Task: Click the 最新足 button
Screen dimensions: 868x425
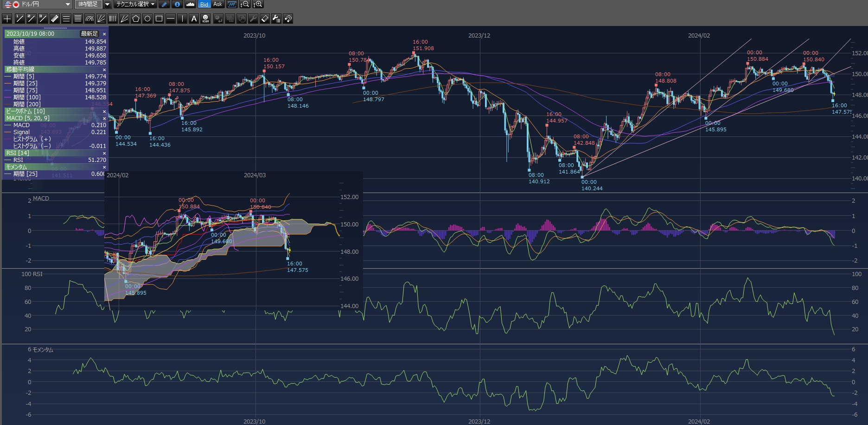Action: click(x=89, y=34)
